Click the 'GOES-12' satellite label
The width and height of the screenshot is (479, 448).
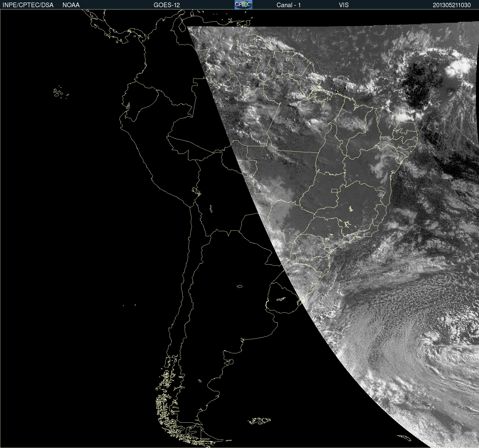click(167, 5)
